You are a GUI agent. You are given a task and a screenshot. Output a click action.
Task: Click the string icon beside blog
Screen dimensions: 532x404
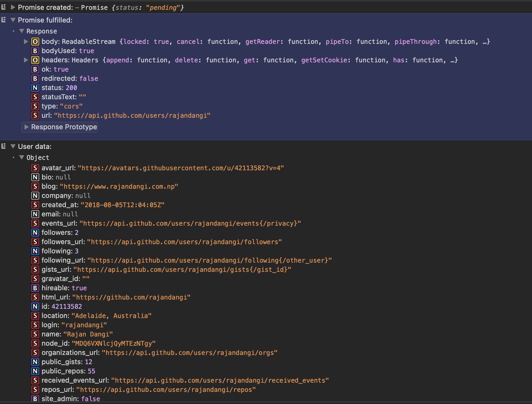click(x=35, y=186)
